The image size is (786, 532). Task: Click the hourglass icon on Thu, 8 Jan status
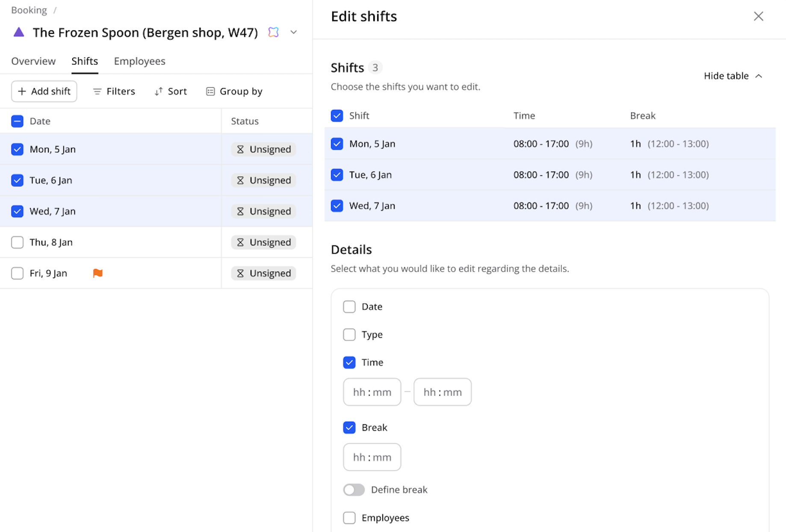click(240, 242)
